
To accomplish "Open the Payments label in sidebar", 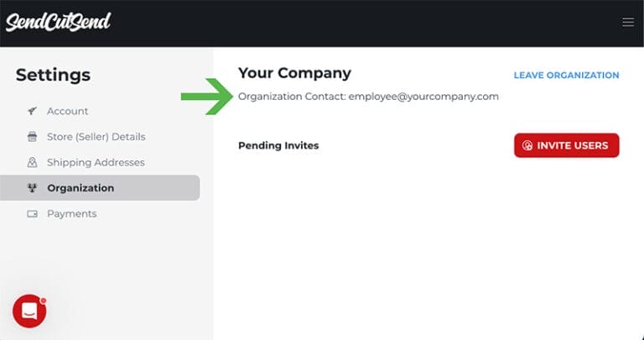I will (71, 214).
